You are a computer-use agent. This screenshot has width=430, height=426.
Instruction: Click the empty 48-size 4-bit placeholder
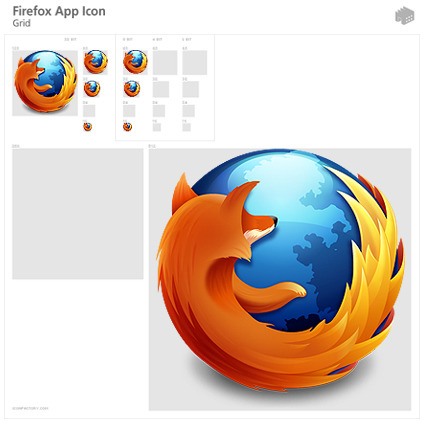[x=165, y=62]
